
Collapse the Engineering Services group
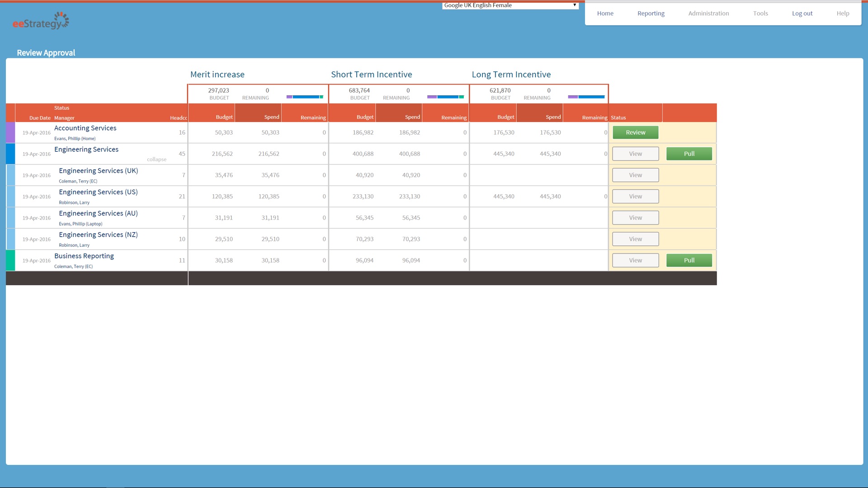pos(156,160)
